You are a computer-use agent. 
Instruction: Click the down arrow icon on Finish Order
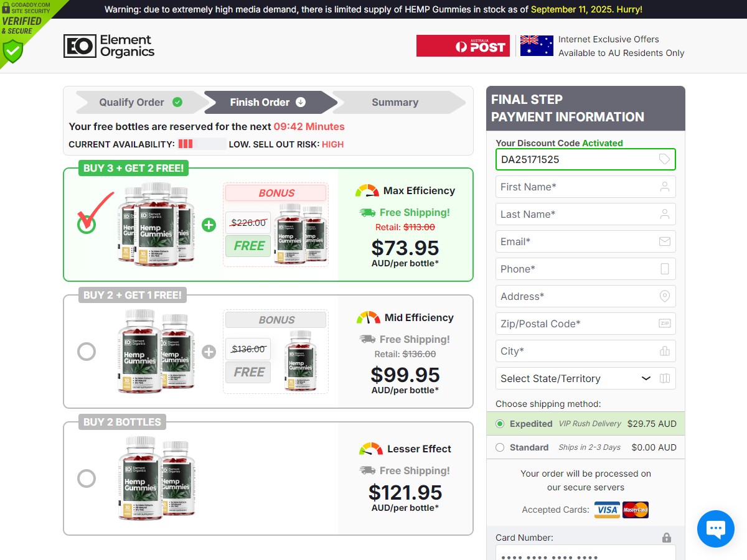[x=301, y=102]
